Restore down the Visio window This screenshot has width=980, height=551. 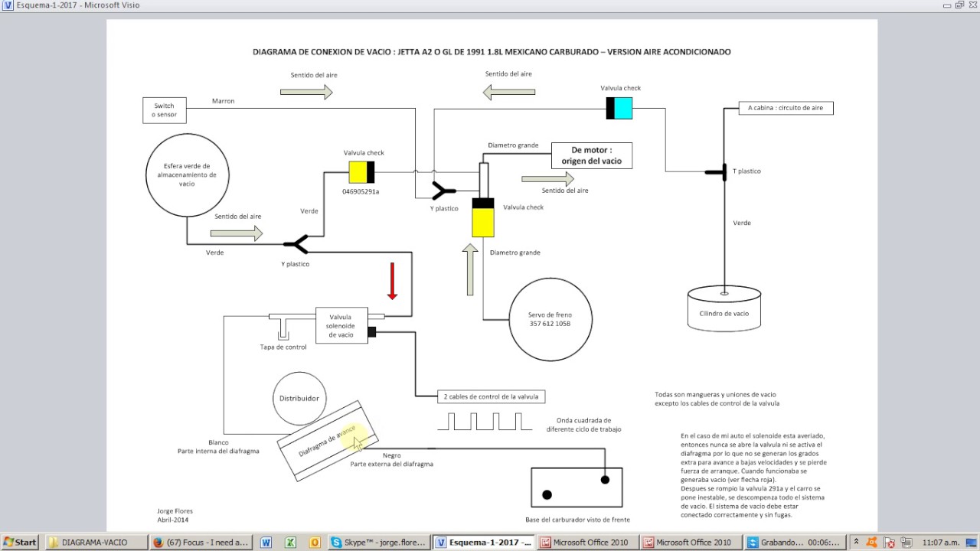(959, 5)
